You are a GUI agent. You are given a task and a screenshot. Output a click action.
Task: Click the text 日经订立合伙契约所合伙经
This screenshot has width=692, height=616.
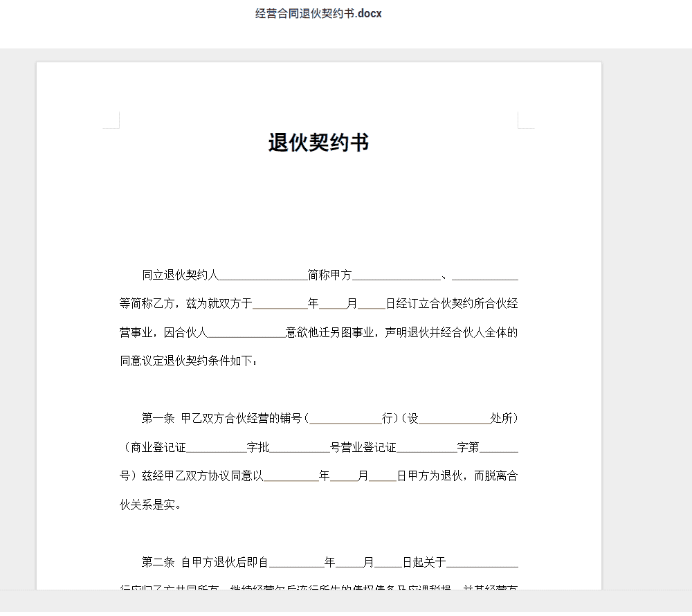click(452, 304)
